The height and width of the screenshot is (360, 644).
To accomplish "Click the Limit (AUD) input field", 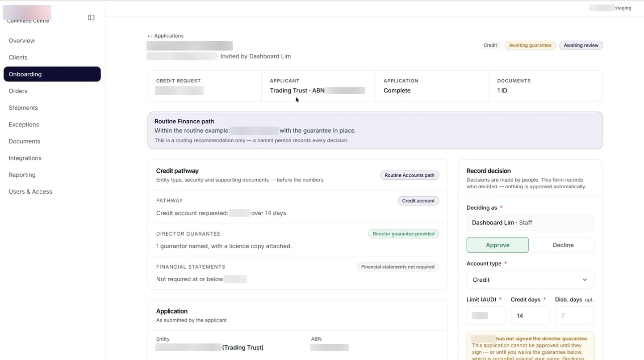I will 486,316.
